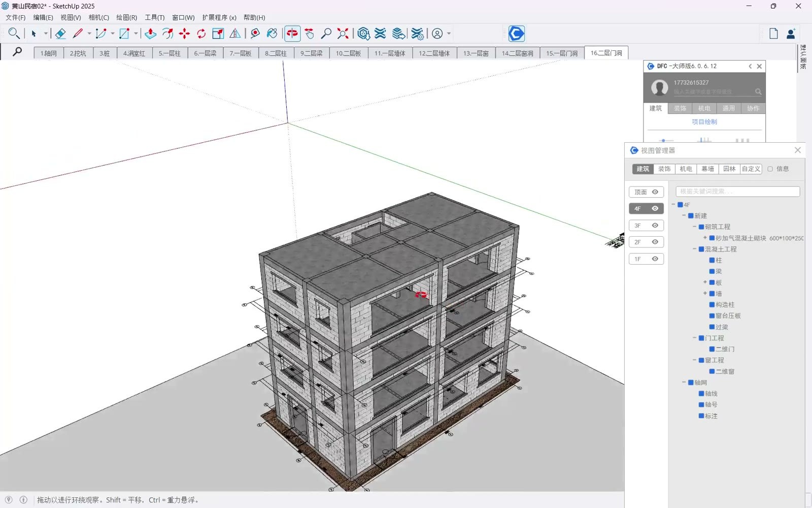Click the Scale tool icon
This screenshot has height=508, width=812.
(218, 34)
